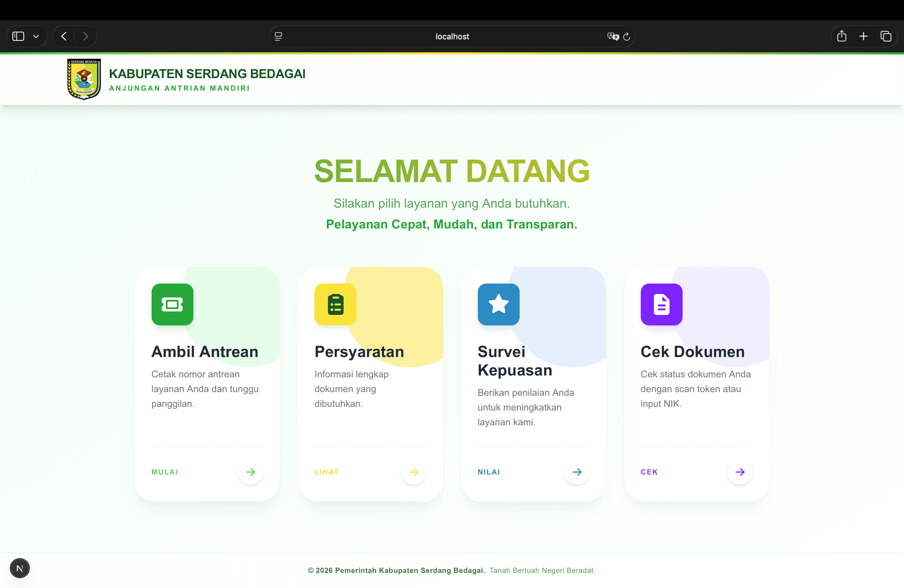Screen dimensions: 904x588
Task: Open a new browser tab
Action: click(x=863, y=36)
